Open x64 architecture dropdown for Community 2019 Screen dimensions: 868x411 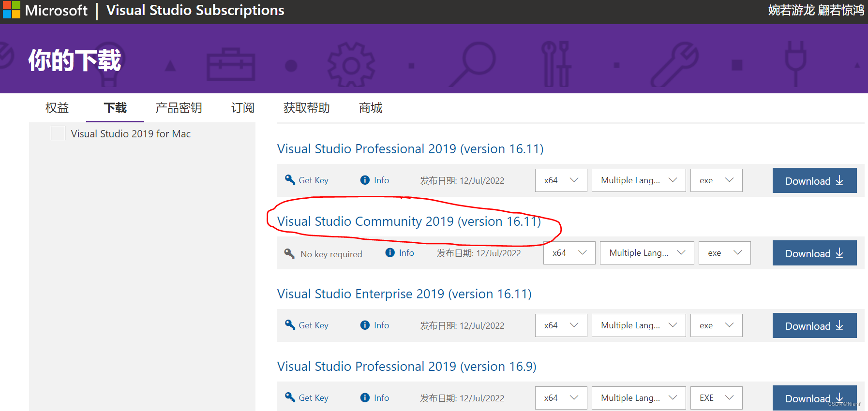569,253
